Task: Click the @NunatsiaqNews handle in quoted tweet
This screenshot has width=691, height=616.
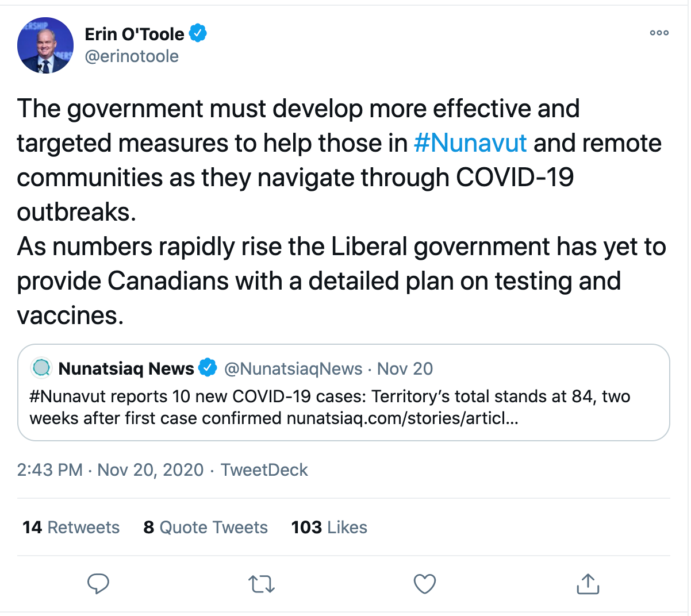Action: [293, 368]
